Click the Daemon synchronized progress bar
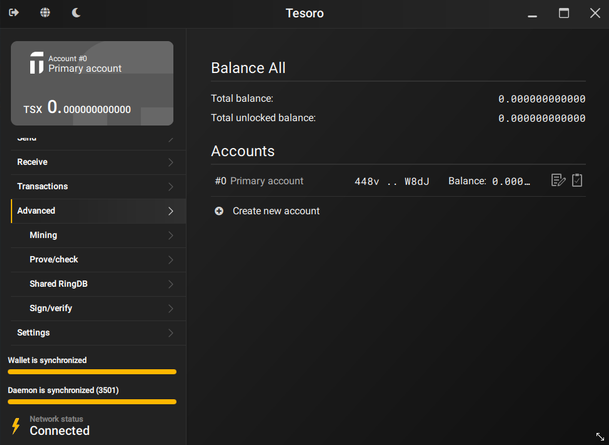Viewport: 609px width, 445px height. [92, 402]
